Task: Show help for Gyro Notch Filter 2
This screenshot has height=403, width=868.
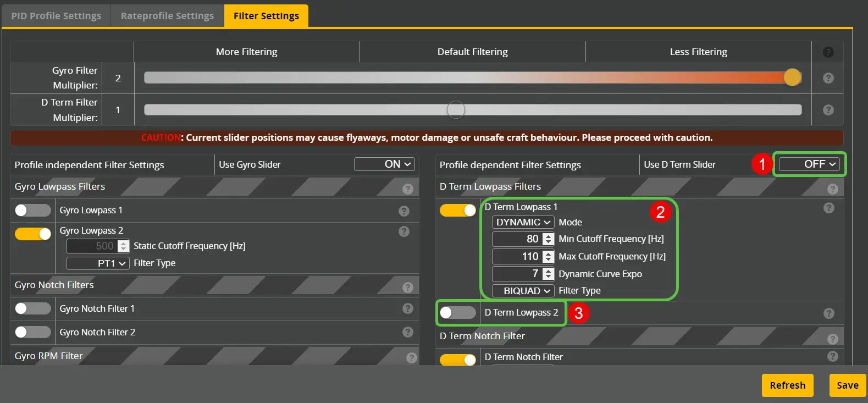Action: tap(407, 332)
